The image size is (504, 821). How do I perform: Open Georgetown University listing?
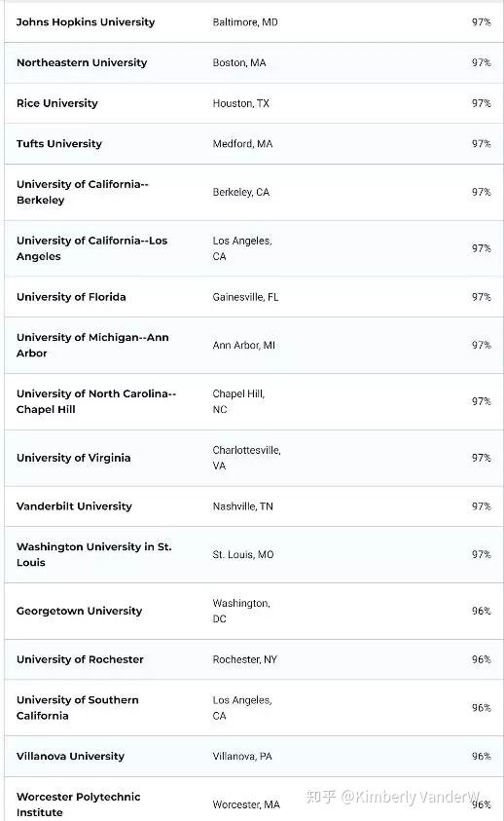tap(80, 611)
